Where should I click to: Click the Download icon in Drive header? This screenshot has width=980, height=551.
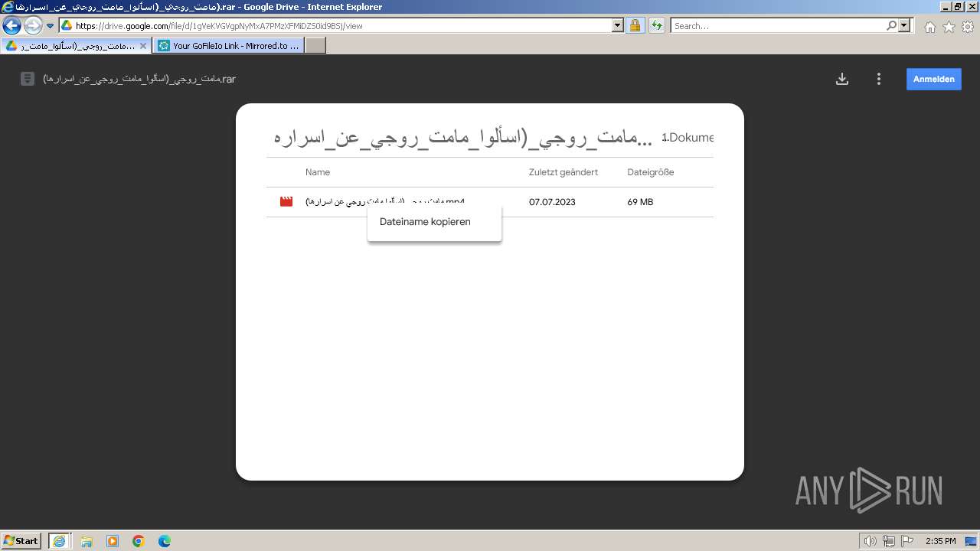point(842,79)
